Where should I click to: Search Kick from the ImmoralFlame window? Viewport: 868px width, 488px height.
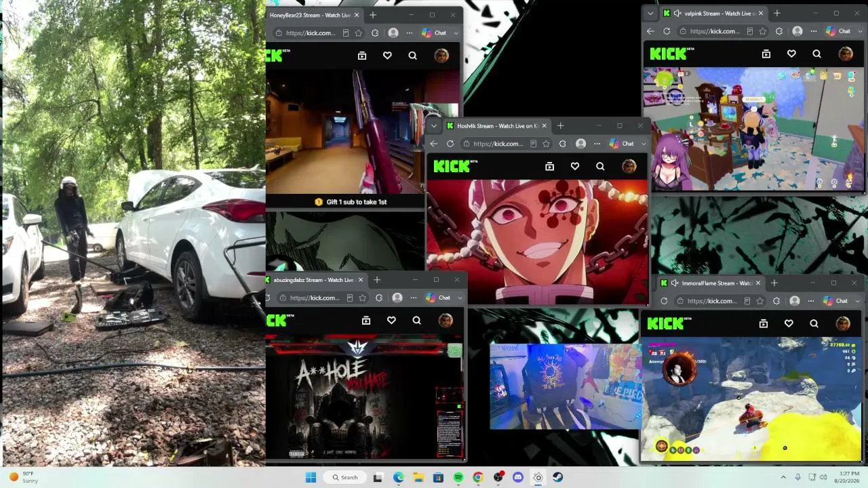tap(814, 323)
